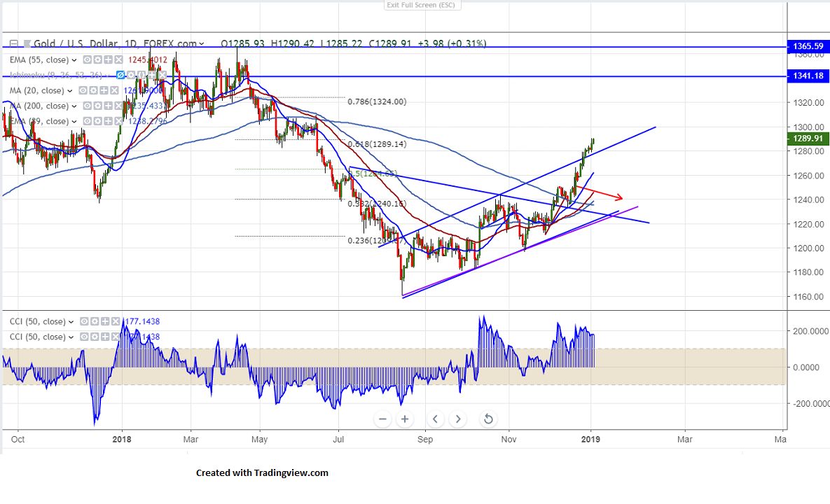Remove the lower CCI (50, close) indicator
Viewport: 830px width, 504px height.
click(x=116, y=337)
